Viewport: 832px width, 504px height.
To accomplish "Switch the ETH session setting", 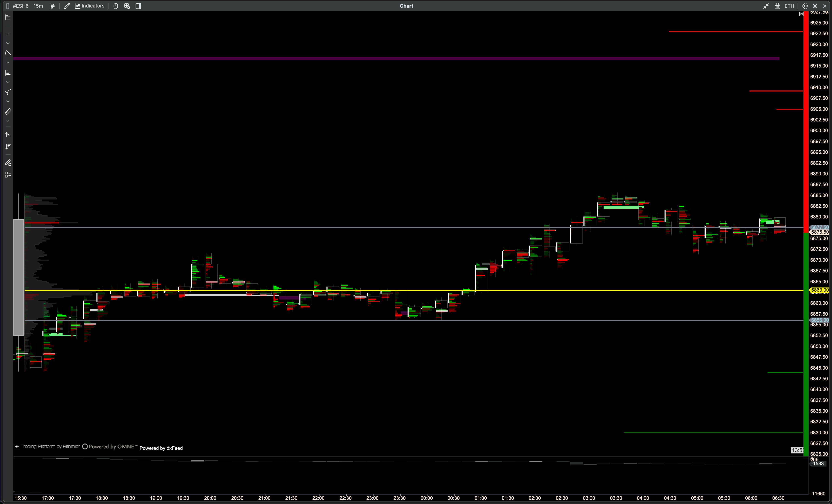I will click(789, 6).
